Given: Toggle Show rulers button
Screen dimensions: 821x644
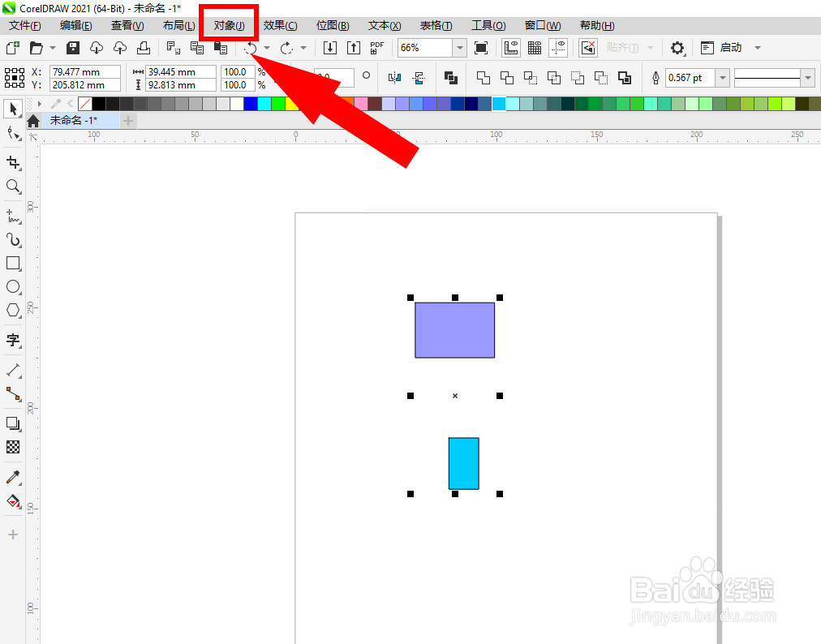Looking at the screenshot, I should coord(510,48).
